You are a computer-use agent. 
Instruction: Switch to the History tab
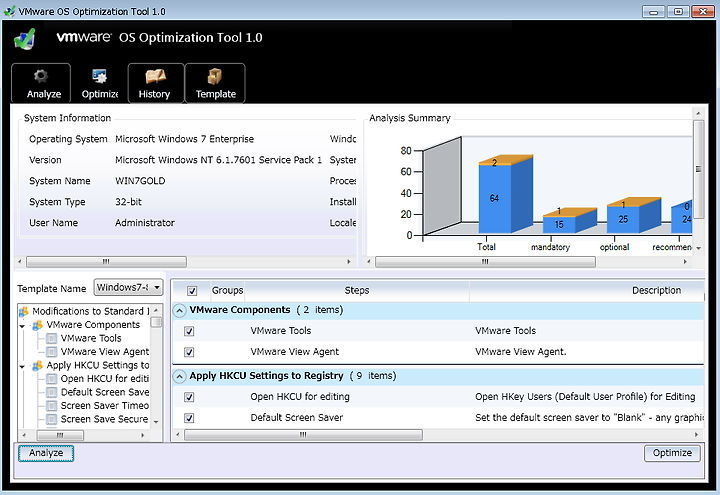coord(156,83)
